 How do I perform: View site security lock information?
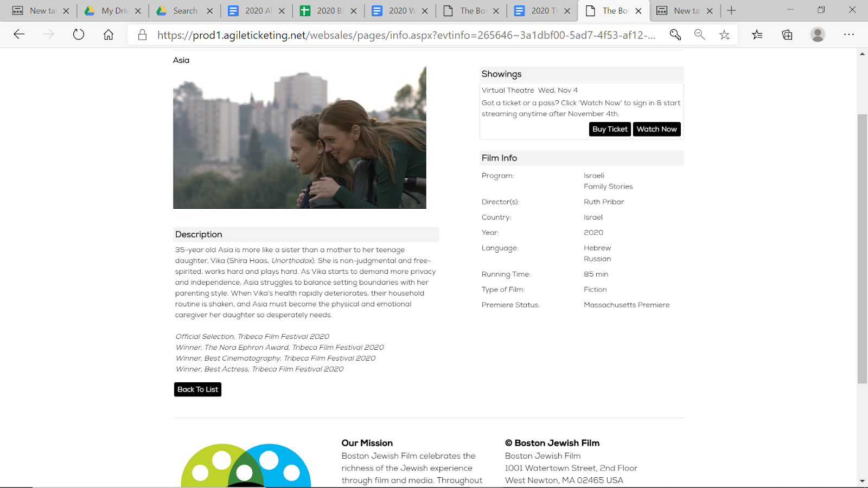pyautogui.click(x=142, y=35)
